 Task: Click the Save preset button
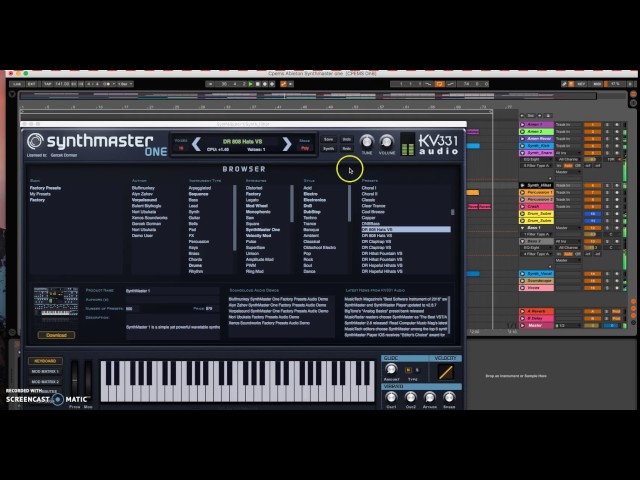(x=329, y=140)
